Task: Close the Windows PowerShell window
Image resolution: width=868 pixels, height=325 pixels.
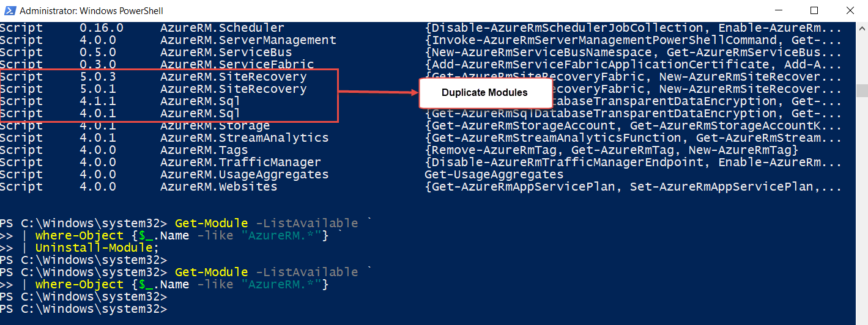Action: click(849, 10)
